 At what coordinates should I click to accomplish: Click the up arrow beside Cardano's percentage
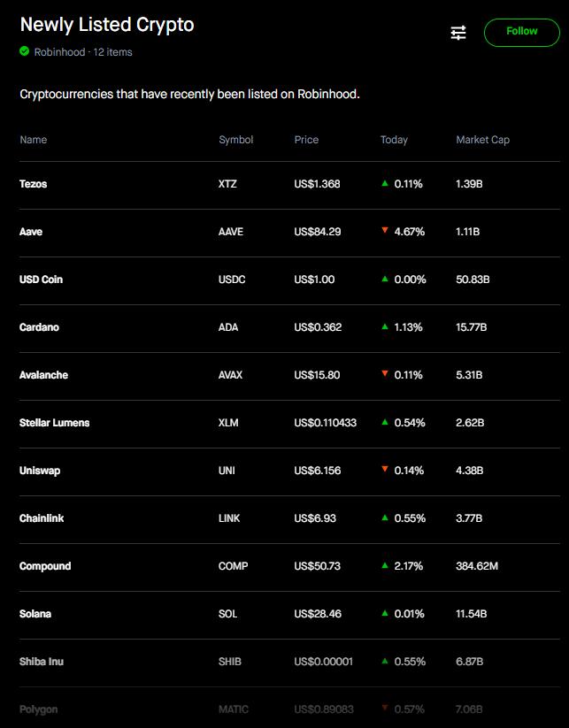tap(385, 327)
